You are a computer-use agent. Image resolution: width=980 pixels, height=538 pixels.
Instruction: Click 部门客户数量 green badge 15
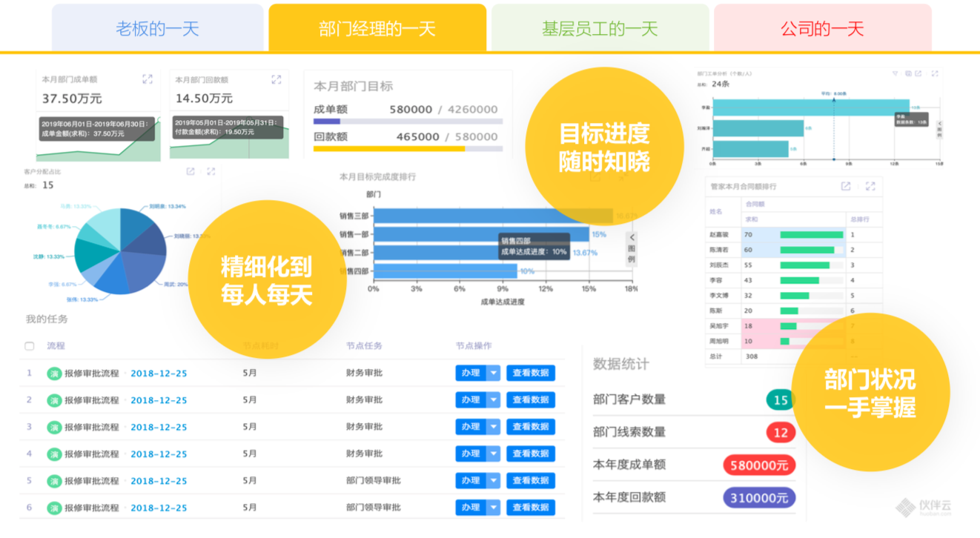781,399
